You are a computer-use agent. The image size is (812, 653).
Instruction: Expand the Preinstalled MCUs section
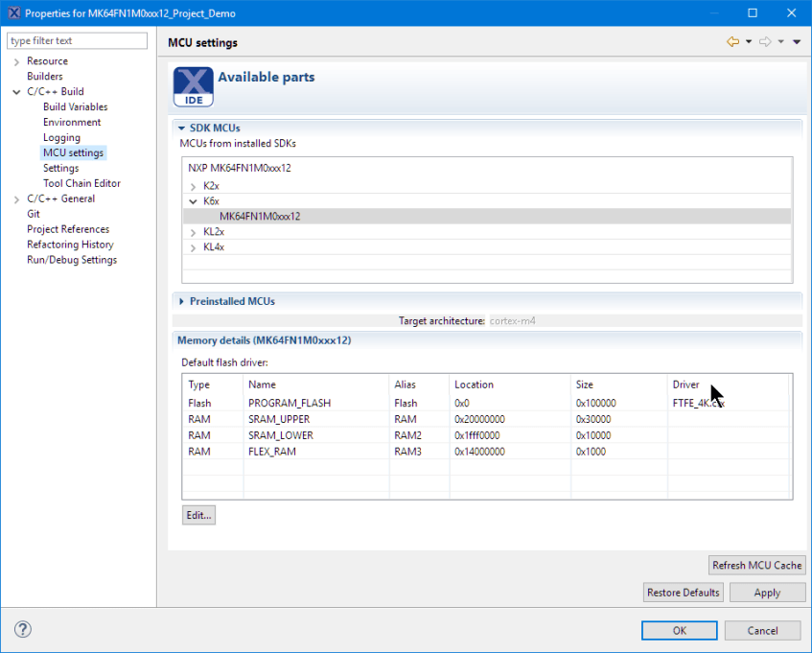181,301
